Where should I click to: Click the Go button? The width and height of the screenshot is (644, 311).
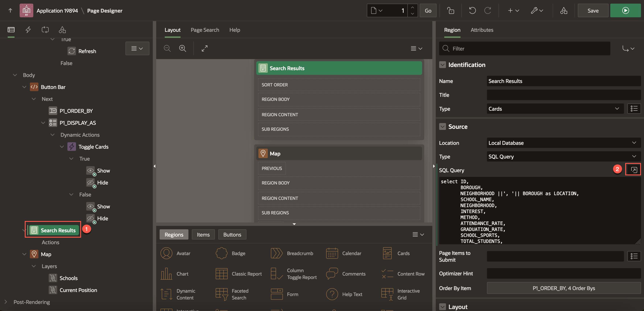[428, 10]
